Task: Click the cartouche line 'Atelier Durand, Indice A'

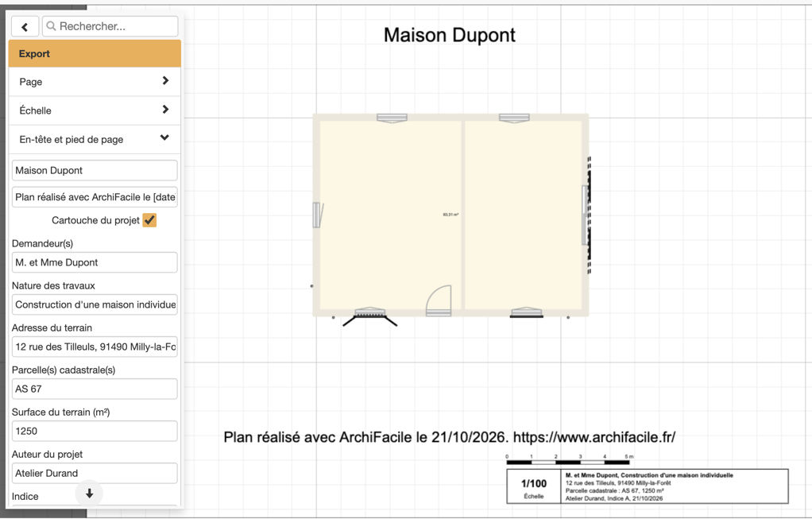Action: click(x=614, y=498)
